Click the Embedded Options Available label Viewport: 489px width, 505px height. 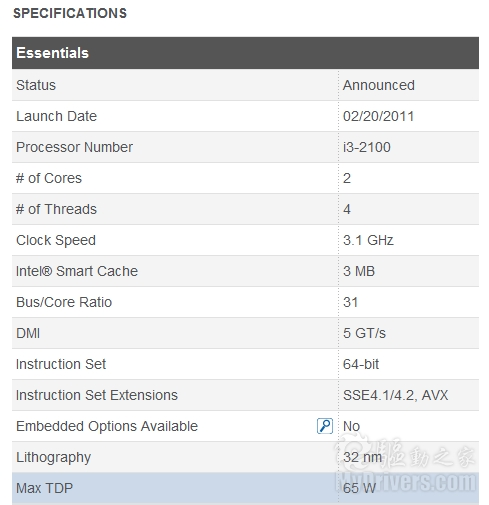(x=107, y=426)
